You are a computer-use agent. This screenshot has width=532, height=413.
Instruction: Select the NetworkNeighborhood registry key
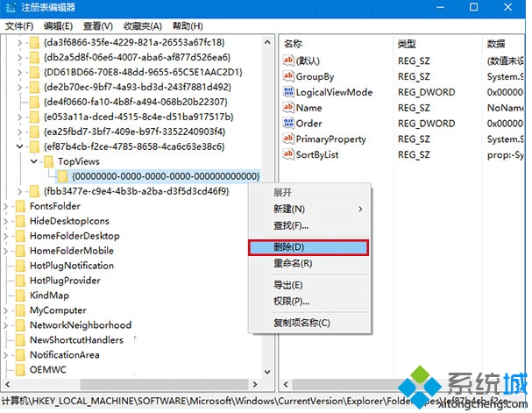[x=80, y=325]
